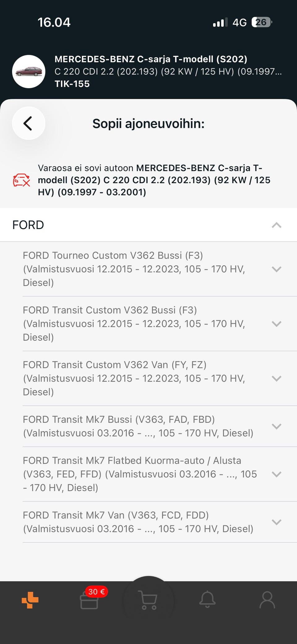Tap the Mercedes-Benz car thumbnail

coord(29,71)
